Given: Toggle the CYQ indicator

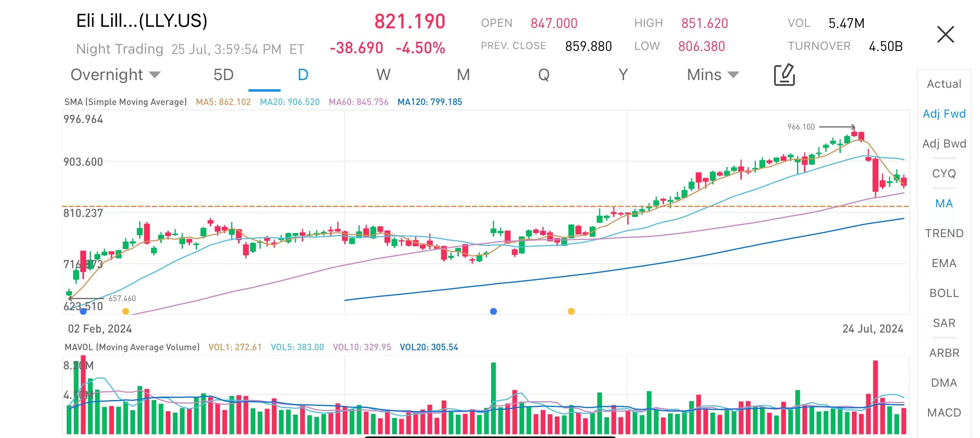Looking at the screenshot, I should [944, 174].
